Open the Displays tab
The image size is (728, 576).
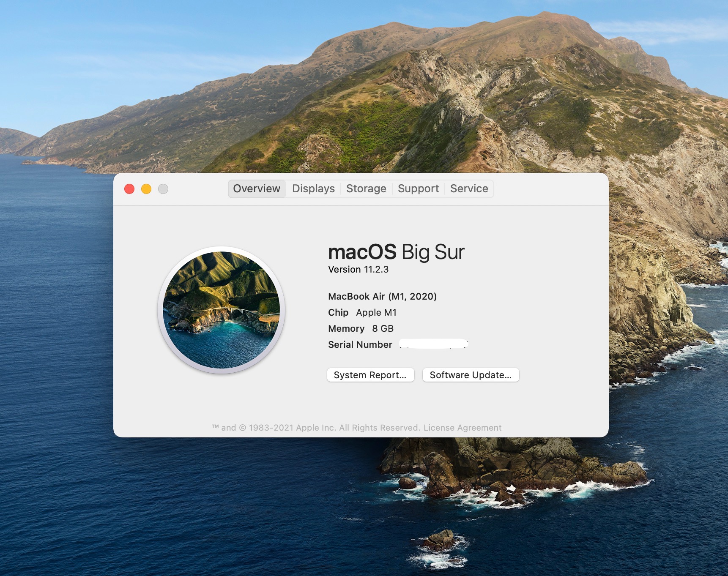point(313,188)
